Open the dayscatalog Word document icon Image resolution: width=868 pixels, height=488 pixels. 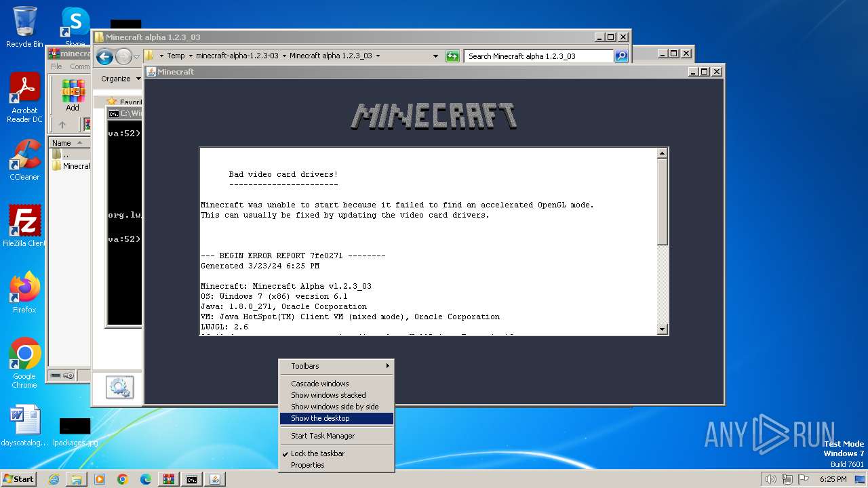tap(24, 426)
